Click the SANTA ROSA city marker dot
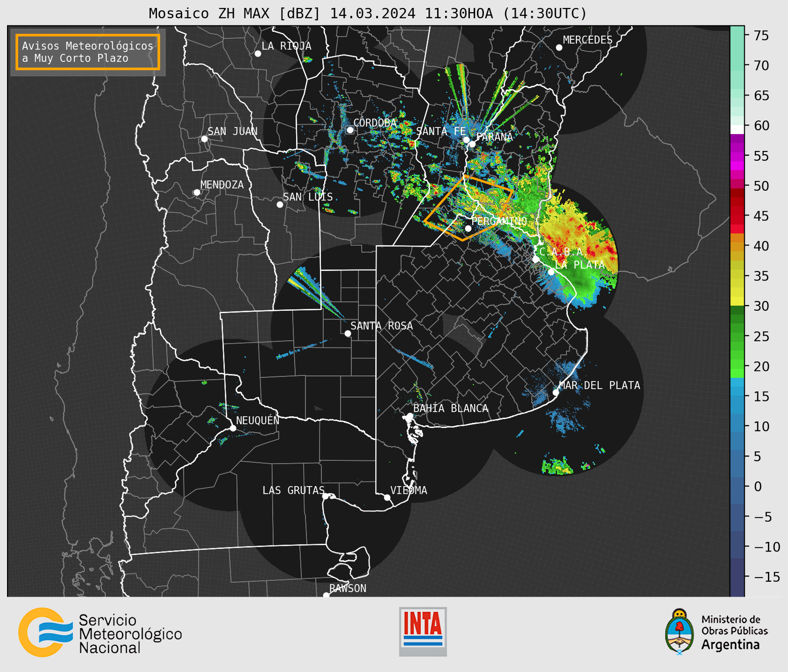Viewport: 788px width, 672px height. click(348, 334)
